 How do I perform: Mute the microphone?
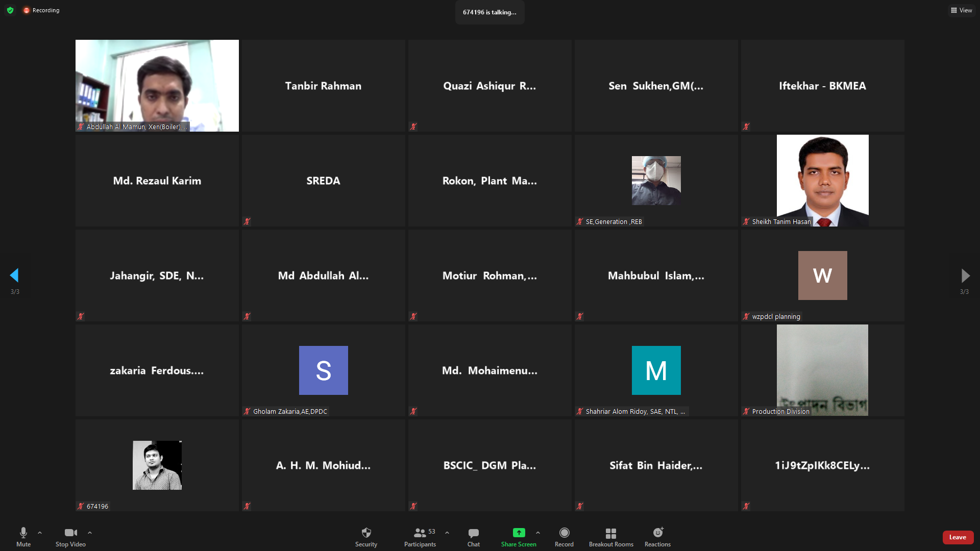coord(23,537)
